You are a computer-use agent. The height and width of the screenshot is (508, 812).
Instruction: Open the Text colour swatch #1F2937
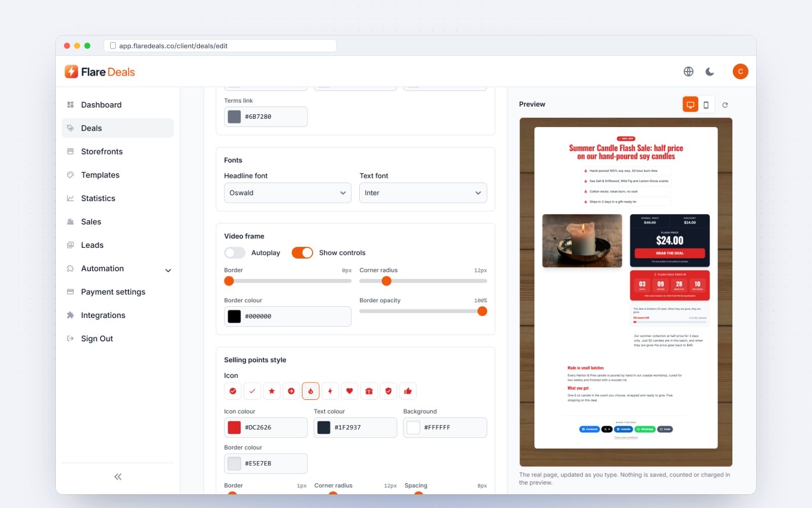click(x=324, y=427)
